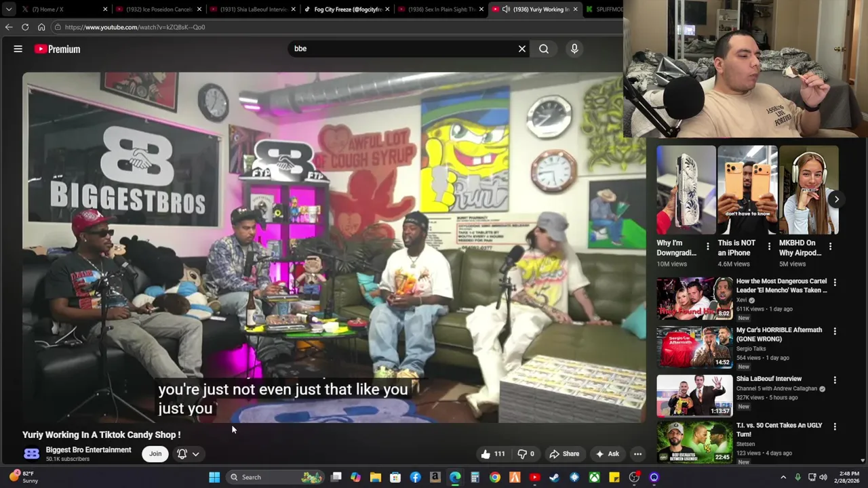Mute the Yuriy Working tab audio
Image resolution: width=868 pixels, height=488 pixels.
tap(506, 9)
